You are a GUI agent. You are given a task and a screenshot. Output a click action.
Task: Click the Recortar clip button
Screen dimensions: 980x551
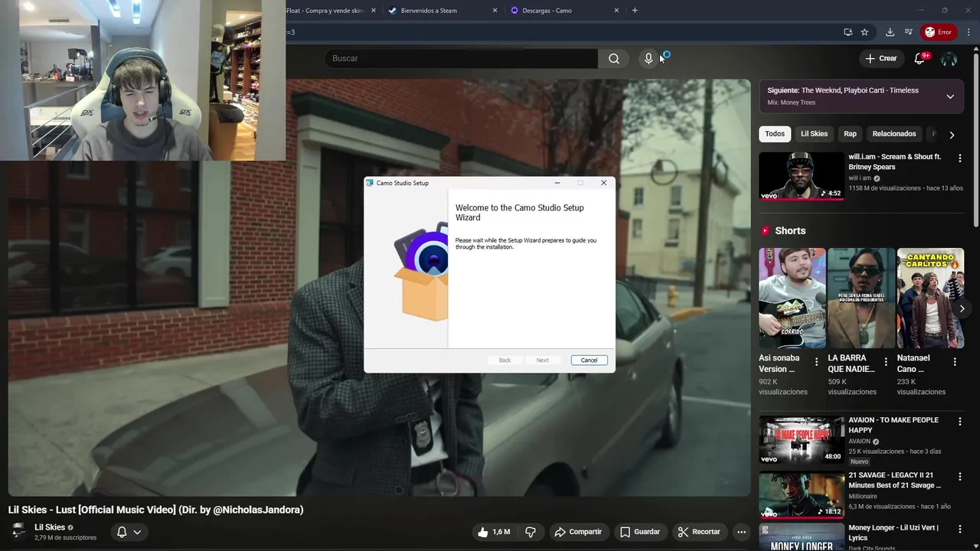coord(698,532)
